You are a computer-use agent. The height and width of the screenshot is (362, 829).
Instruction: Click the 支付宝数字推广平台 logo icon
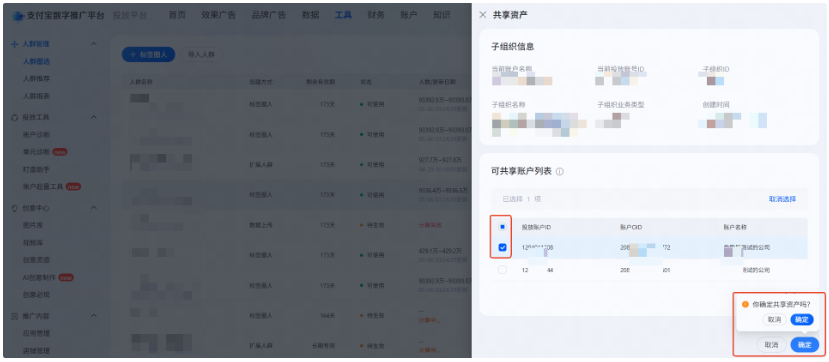click(x=19, y=15)
